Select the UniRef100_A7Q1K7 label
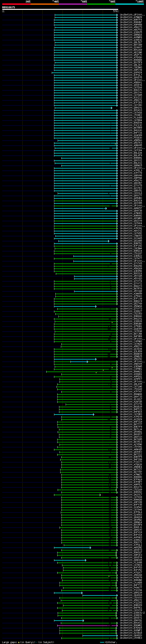The image size is (146, 644). point(131,572)
